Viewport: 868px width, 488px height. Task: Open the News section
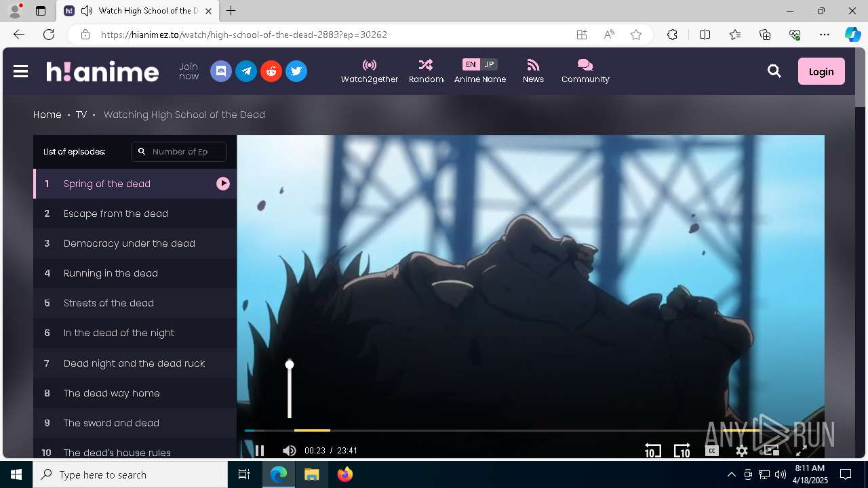click(533, 71)
